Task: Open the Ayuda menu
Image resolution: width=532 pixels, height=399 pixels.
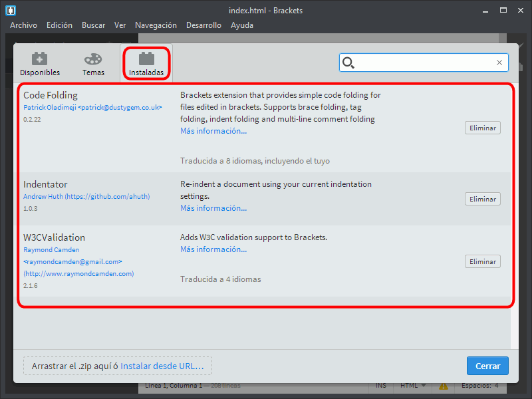Action: tap(242, 25)
